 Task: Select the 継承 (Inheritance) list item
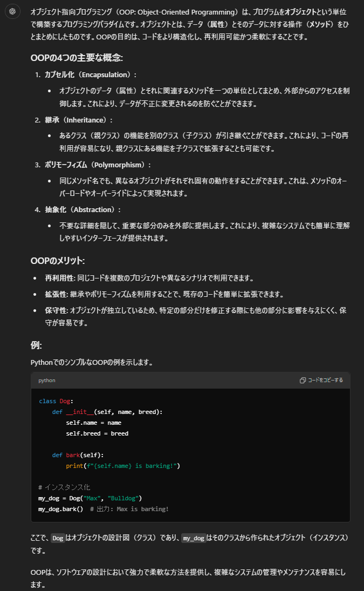pyautogui.click(x=79, y=120)
